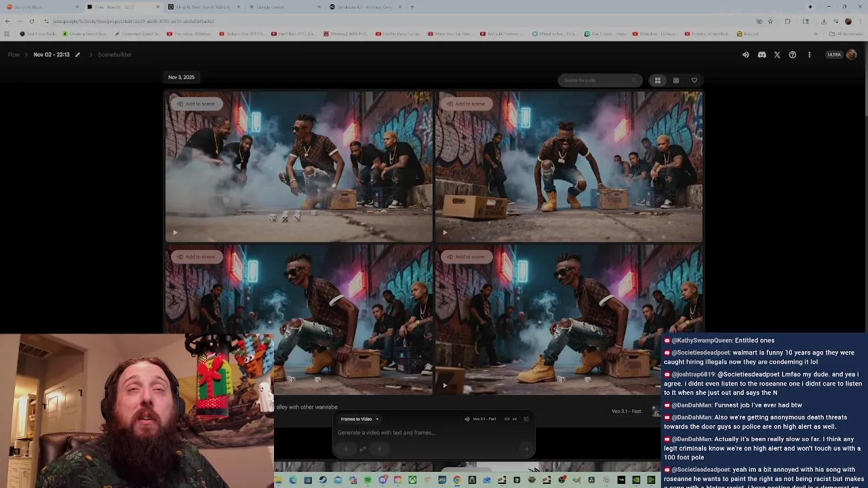Screen dimensions: 868x488
Task: Open Steam from the taskbar
Action: [323, 480]
